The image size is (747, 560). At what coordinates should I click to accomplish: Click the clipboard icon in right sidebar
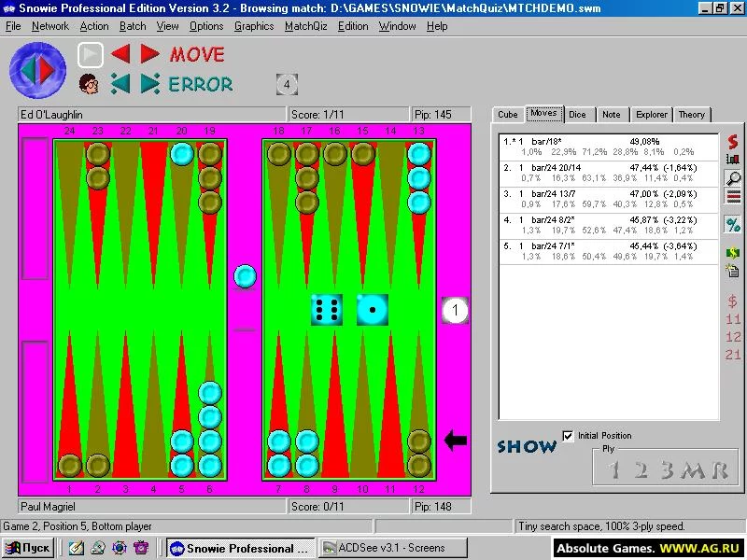point(732,271)
